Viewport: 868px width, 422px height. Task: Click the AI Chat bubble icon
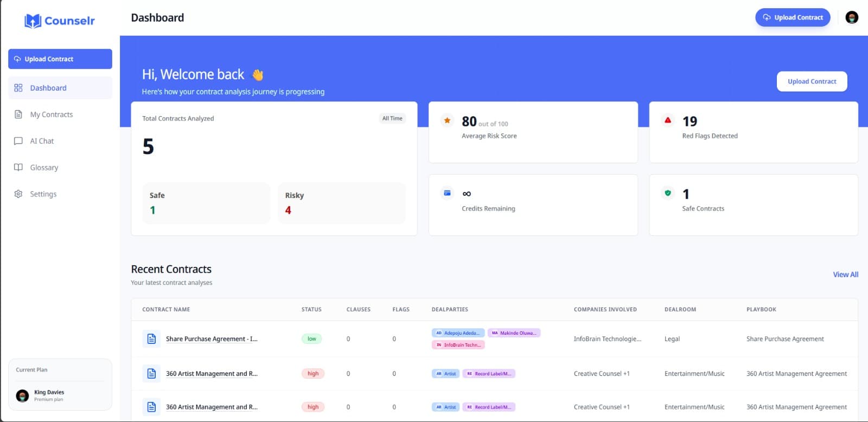(18, 141)
